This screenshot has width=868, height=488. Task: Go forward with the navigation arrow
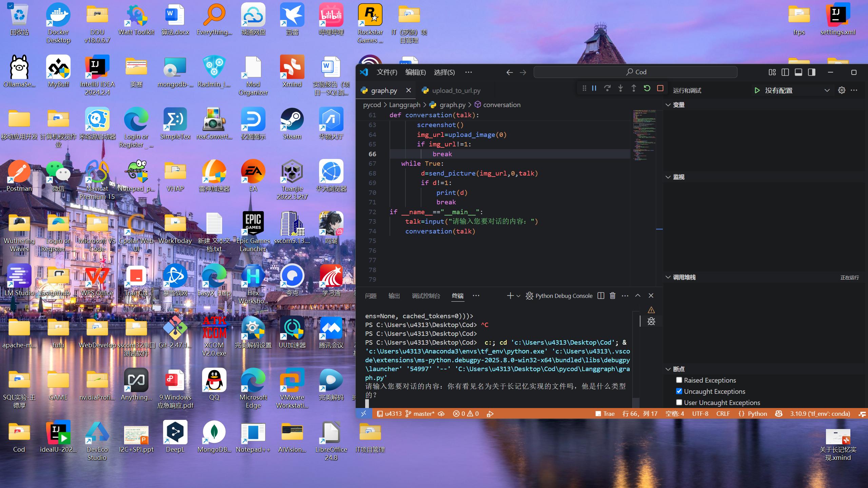pyautogui.click(x=523, y=72)
